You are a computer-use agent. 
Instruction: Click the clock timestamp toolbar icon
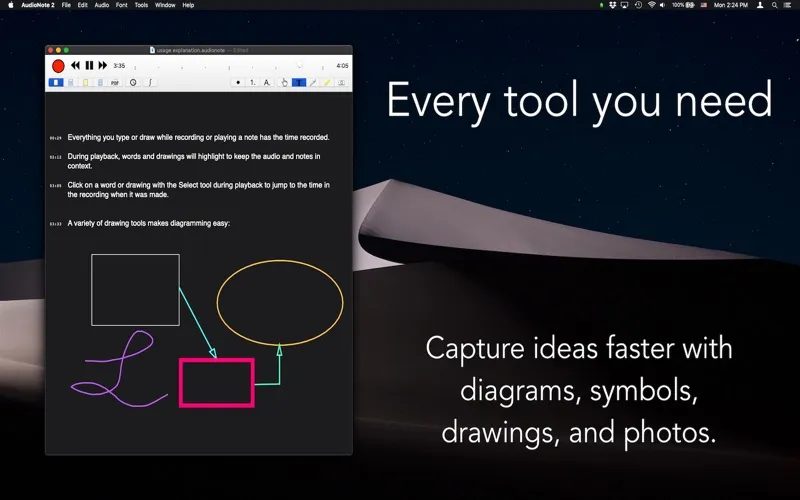pos(133,82)
